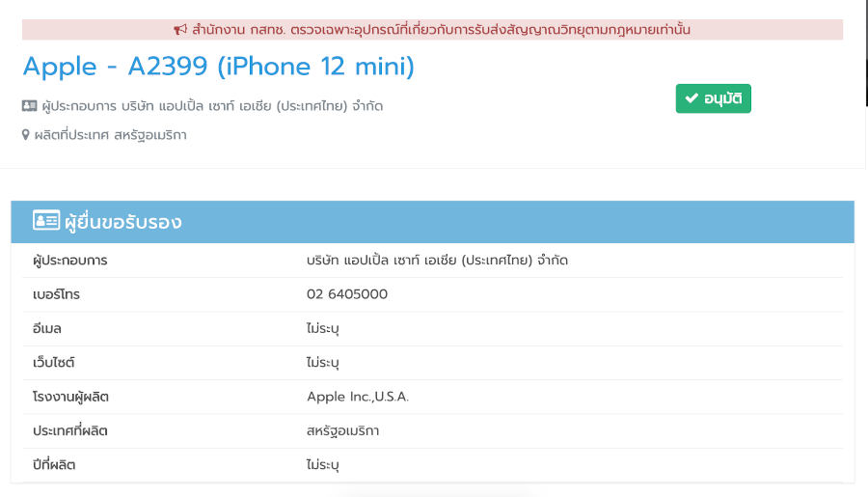Click the ID card icon below the Apple title

29,106
